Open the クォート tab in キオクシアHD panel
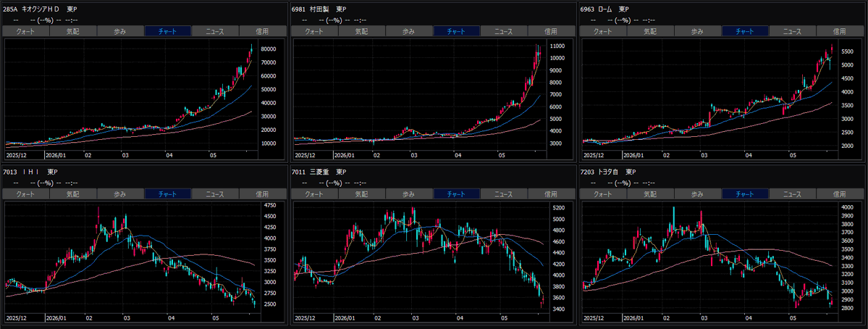Screen dimensions: 868x329 click(26, 31)
